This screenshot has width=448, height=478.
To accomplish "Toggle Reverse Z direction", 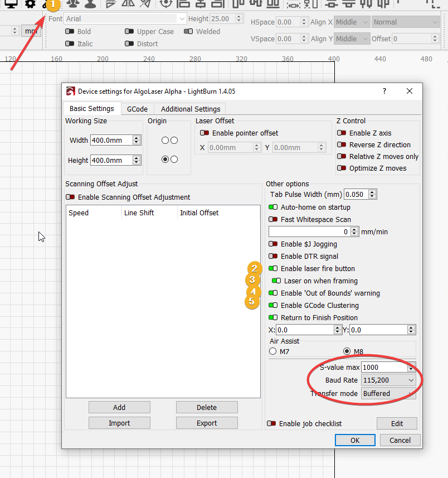I will 342,144.
